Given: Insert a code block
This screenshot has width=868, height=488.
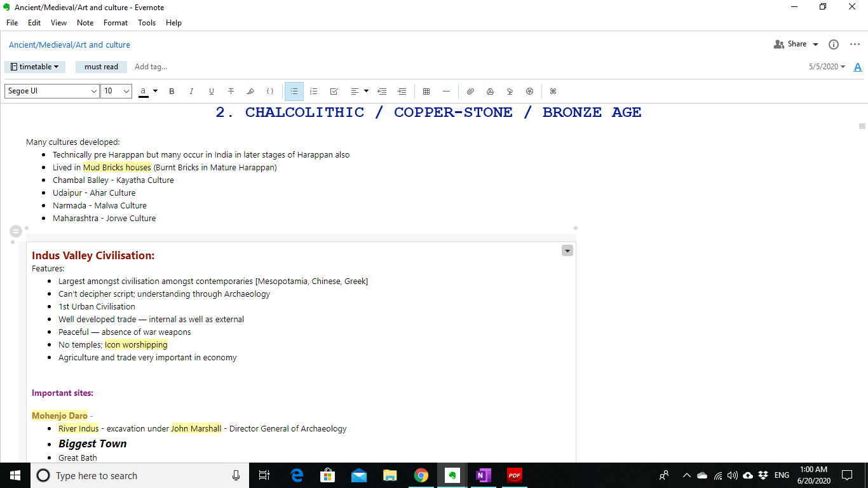Looking at the screenshot, I should click(x=270, y=91).
